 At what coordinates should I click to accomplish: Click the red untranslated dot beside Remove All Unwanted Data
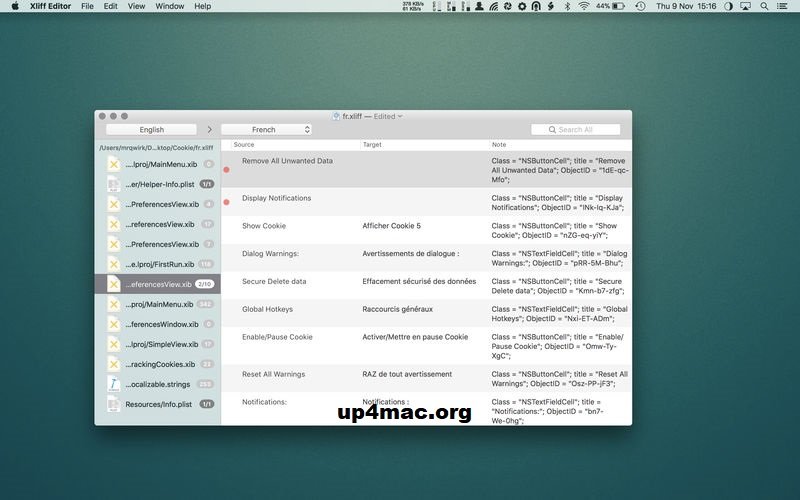coord(227,170)
